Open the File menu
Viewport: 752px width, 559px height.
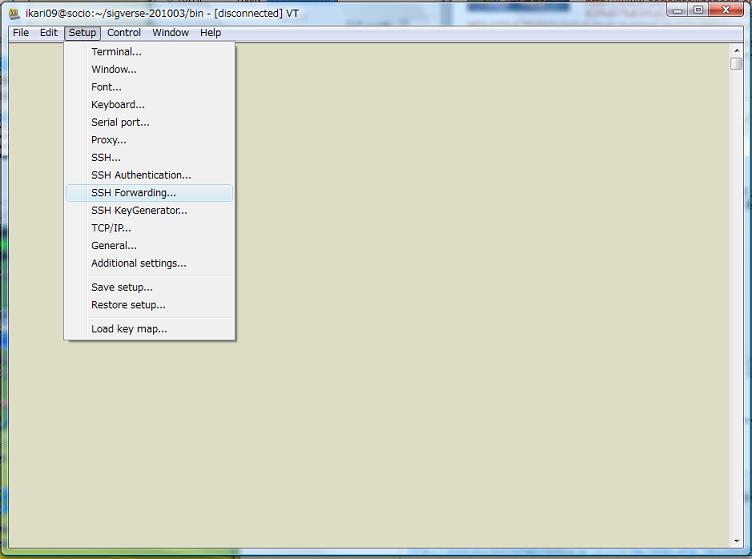tap(21, 33)
